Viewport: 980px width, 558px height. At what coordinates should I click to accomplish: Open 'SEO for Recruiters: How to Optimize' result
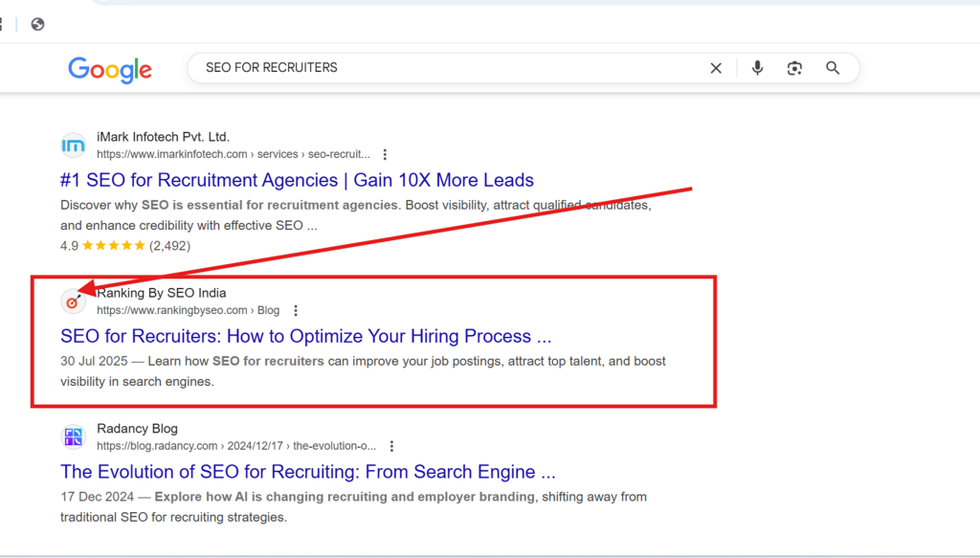[x=305, y=336]
